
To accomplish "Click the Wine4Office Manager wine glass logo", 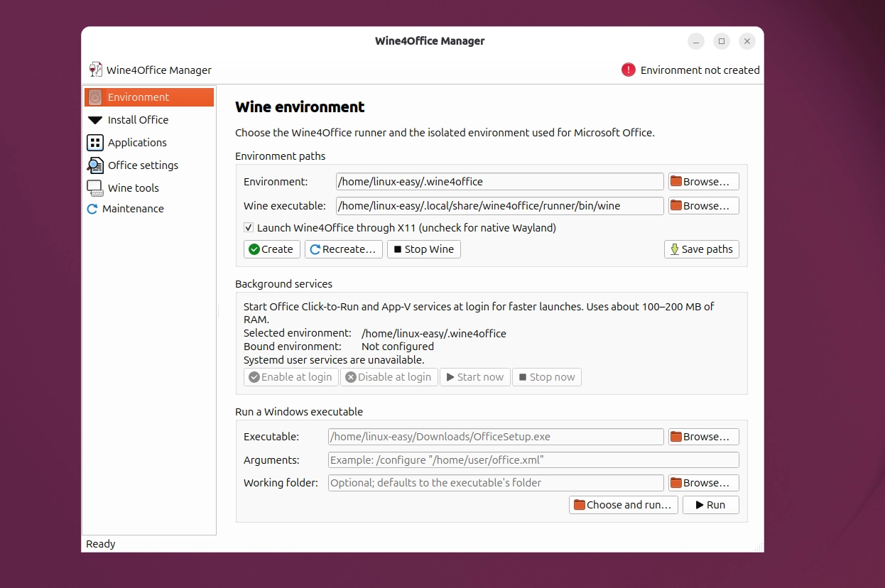I will click(x=96, y=70).
